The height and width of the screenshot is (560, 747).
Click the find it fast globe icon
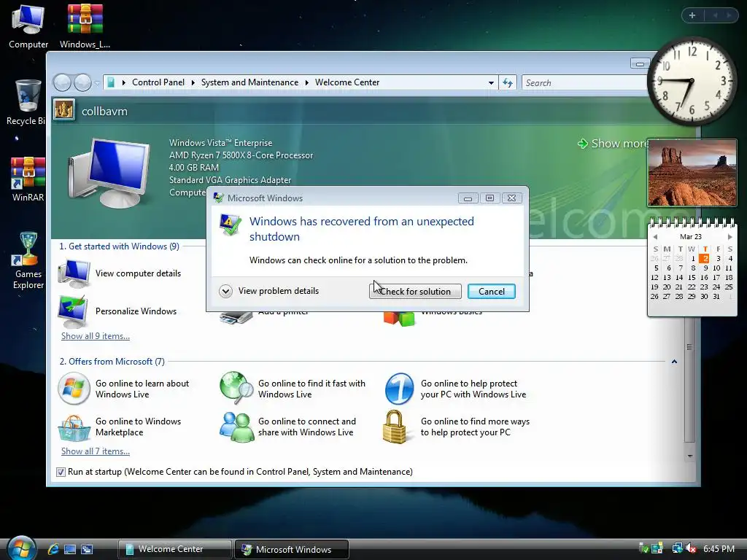coord(236,388)
